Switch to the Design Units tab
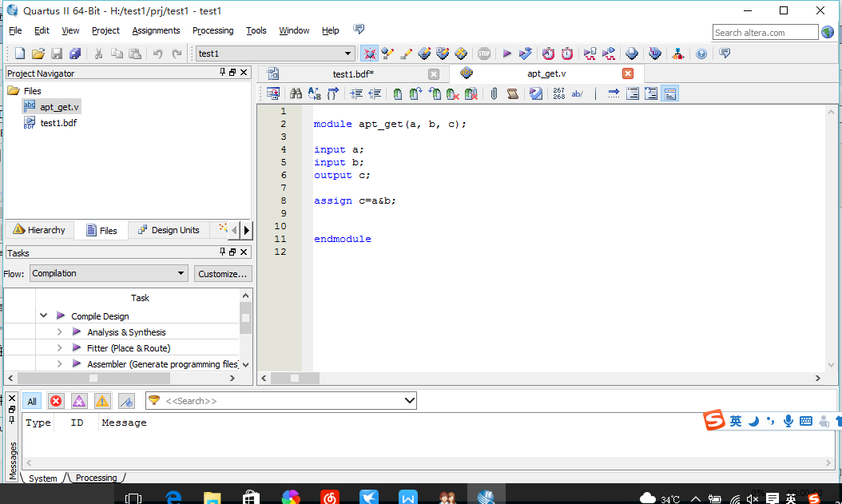The image size is (842, 504). point(169,230)
